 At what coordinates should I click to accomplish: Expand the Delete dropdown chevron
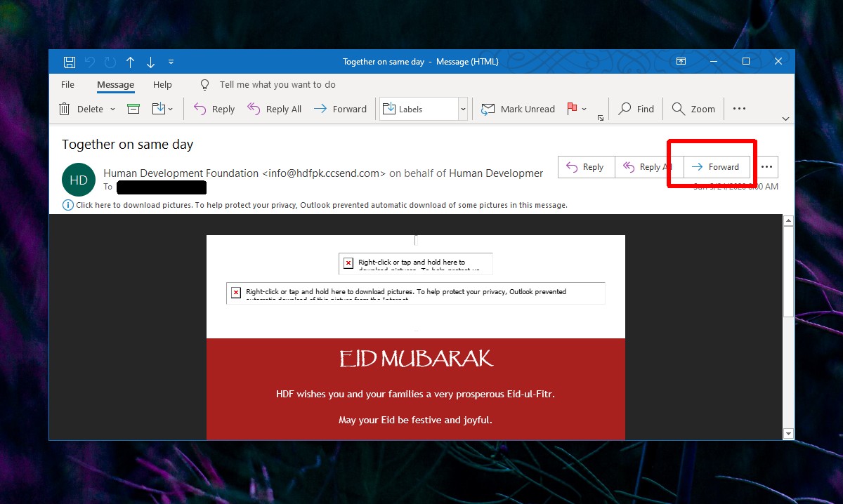111,109
